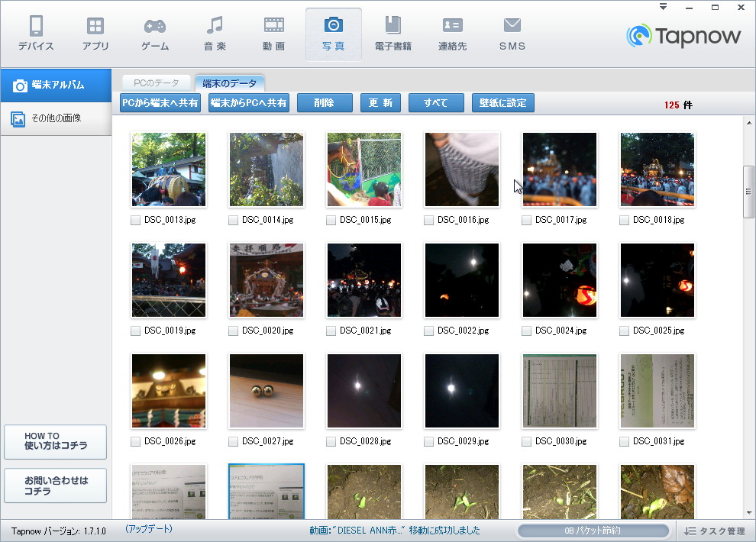This screenshot has width=756, height=542.
Task: Select the DSC_0013.jpg thumbnail
Action: pos(169,169)
